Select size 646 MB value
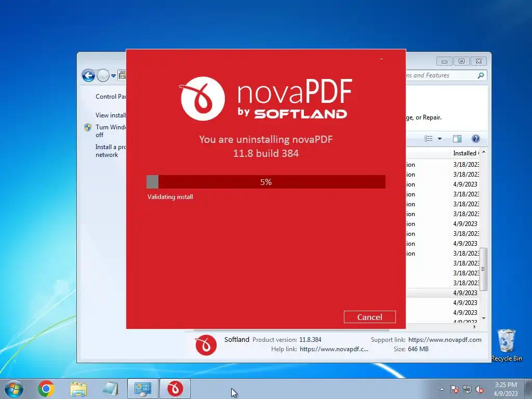532x399 pixels. coord(418,349)
